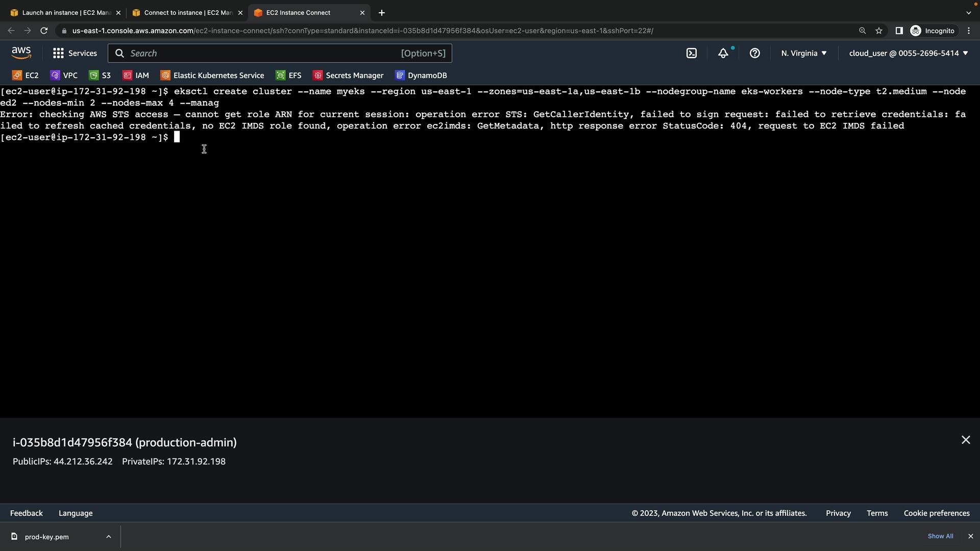Switch to Connect to instance tab

[184, 13]
